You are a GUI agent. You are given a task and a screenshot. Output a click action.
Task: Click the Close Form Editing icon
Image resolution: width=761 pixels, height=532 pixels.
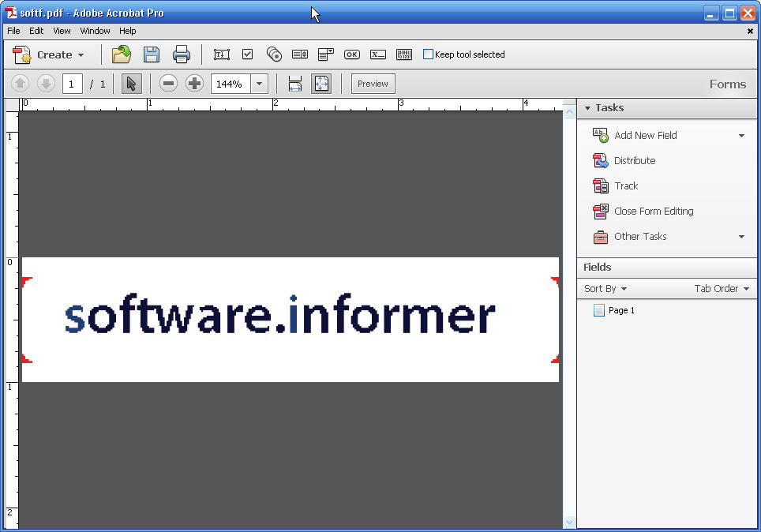coord(601,211)
